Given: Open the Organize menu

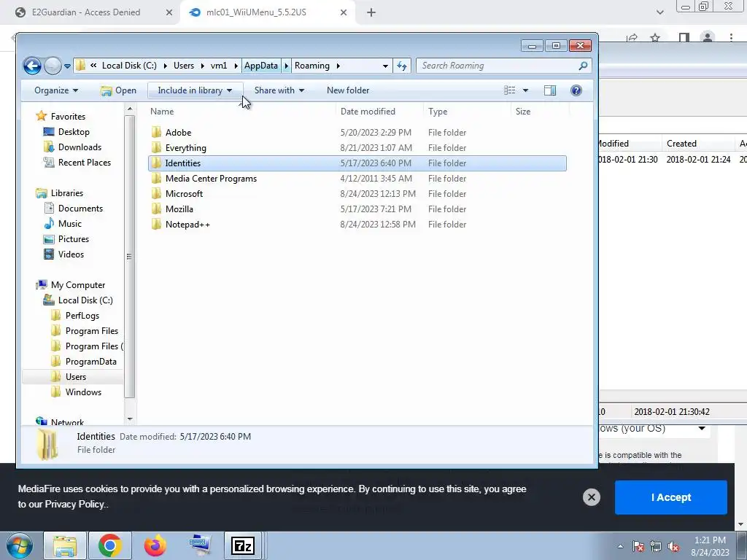Looking at the screenshot, I should 56,90.
